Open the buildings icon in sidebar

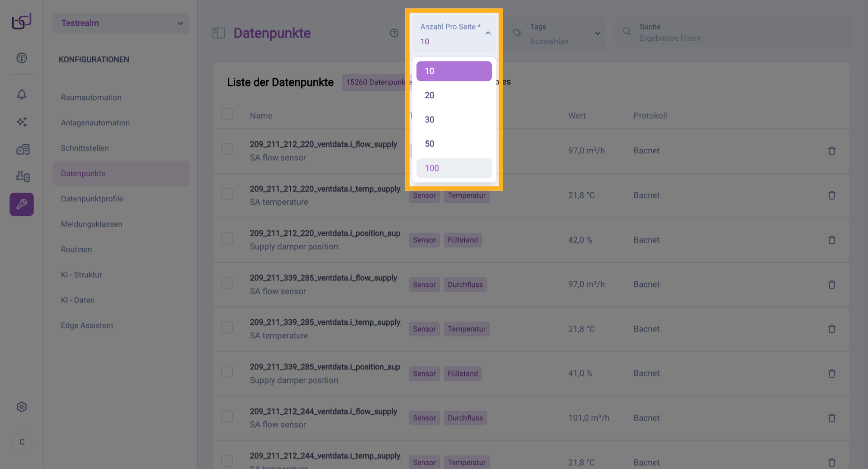23,149
